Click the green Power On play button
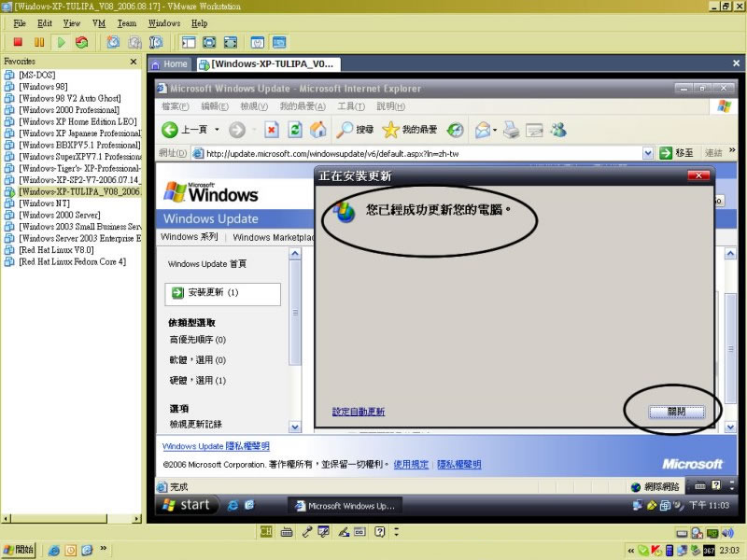Image resolution: width=747 pixels, height=560 pixels. click(x=61, y=42)
